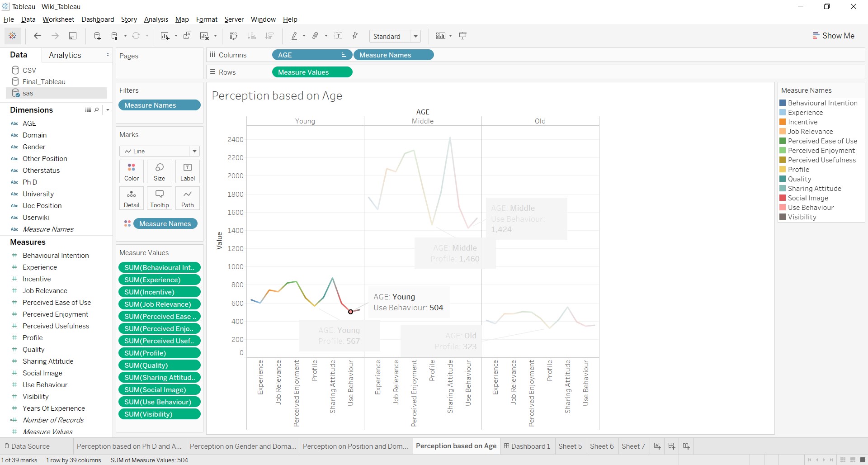The width and height of the screenshot is (868, 465).
Task: Switch to filmstrip view
Action: click(x=853, y=460)
